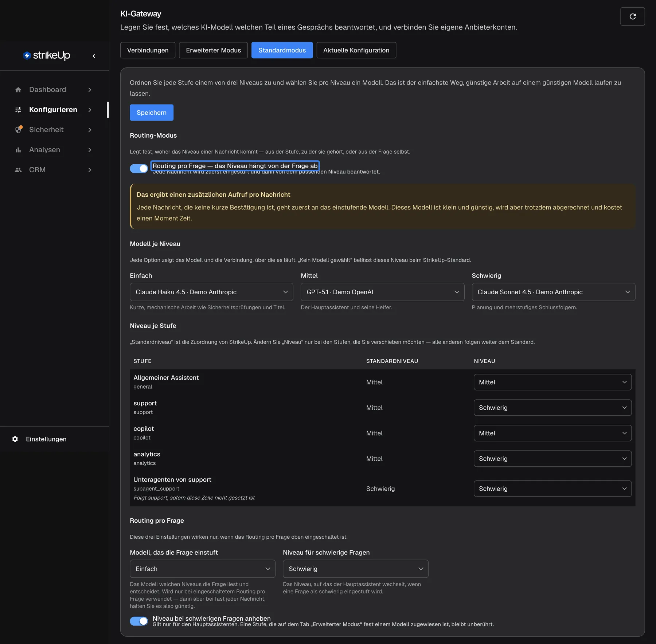Viewport: 656px width, 644px height.
Task: Expand the Analysen menu chevron
Action: [x=90, y=150]
